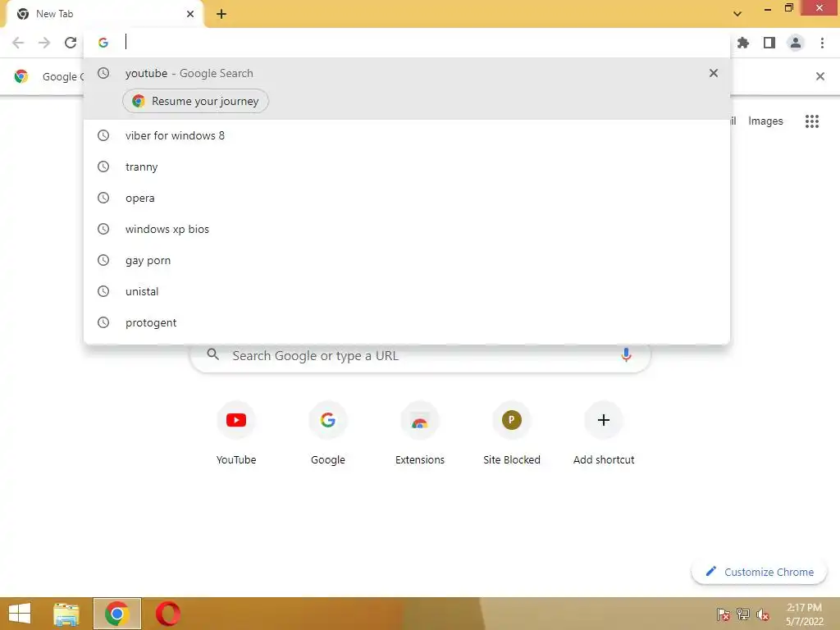
Task: Click the Google G icon in address bar
Action: pos(103,43)
